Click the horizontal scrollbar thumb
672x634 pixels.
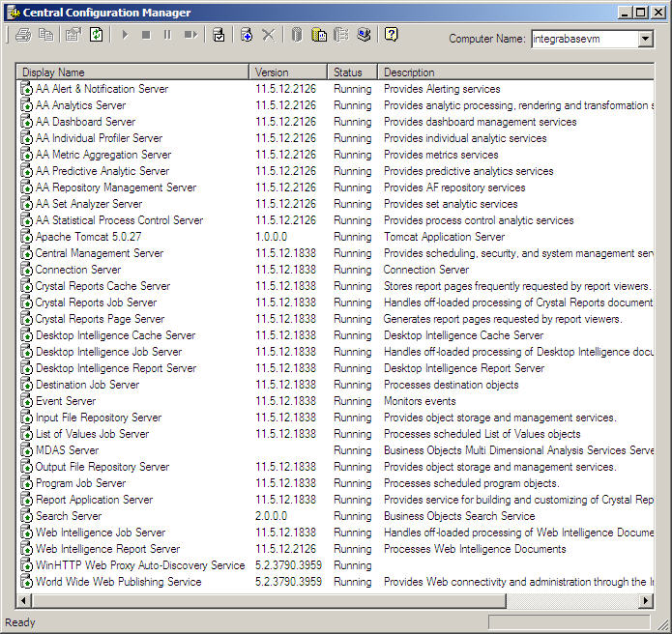click(x=269, y=600)
